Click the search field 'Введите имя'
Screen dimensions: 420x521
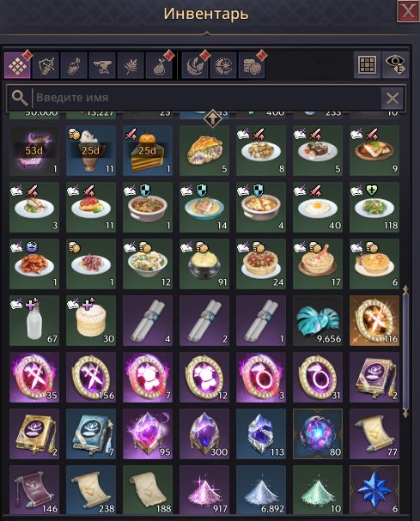click(x=206, y=98)
